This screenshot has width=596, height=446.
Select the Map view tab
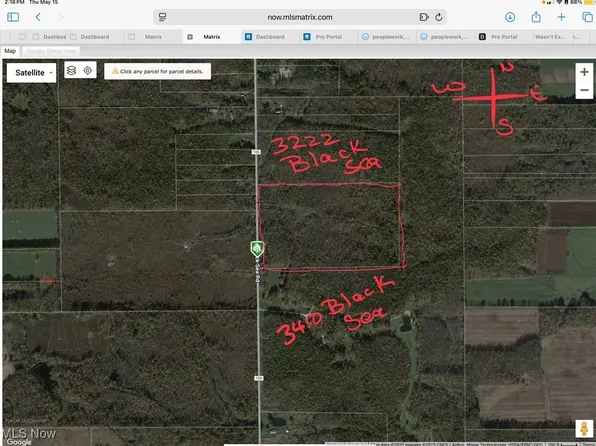point(10,51)
